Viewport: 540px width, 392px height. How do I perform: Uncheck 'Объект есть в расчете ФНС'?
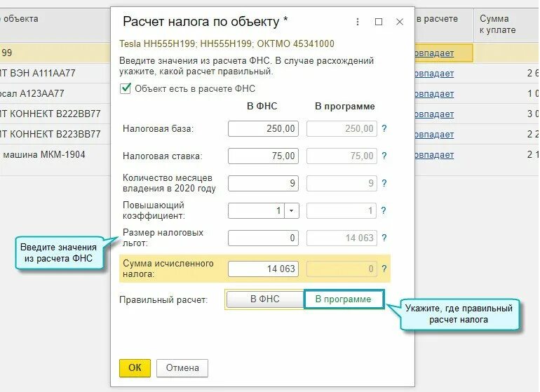point(126,88)
